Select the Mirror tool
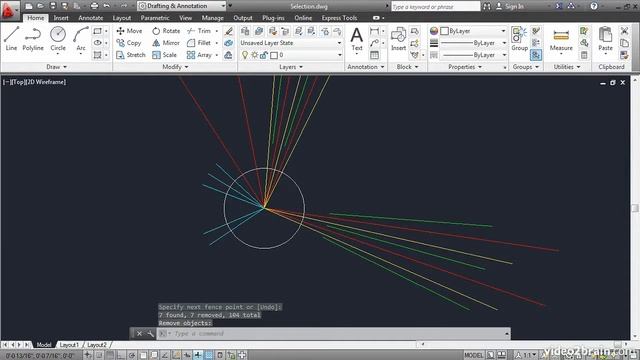 coord(166,43)
